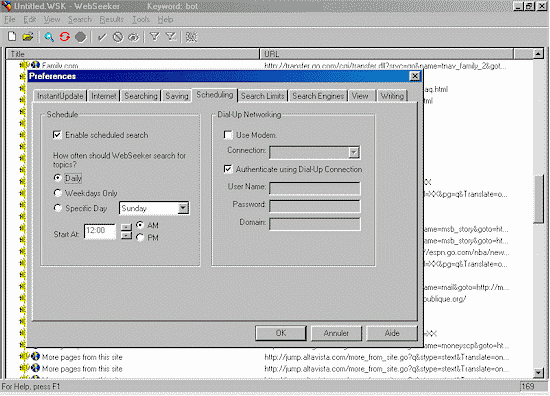Switch to the Search Engines tab
550x396 pixels.
318,96
